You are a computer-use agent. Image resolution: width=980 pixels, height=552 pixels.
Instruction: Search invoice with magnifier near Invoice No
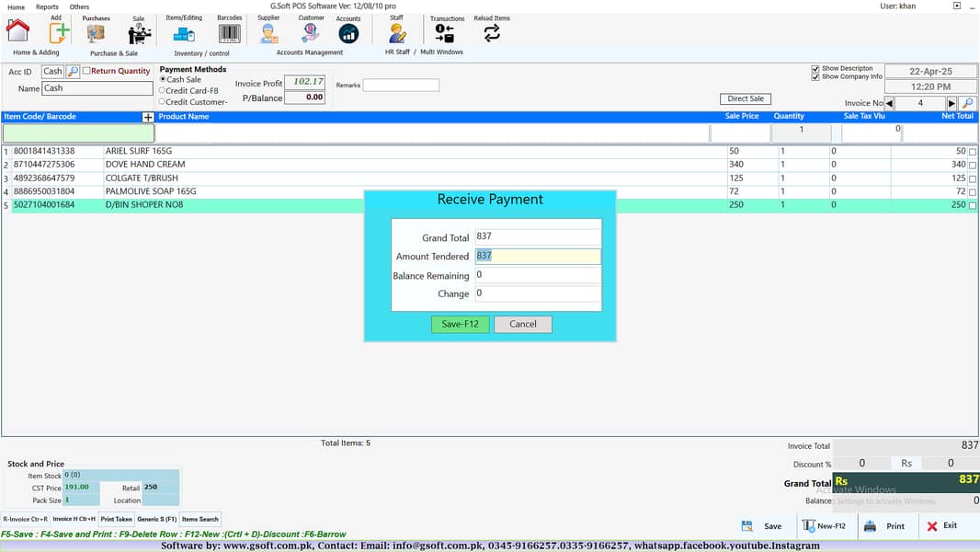967,103
